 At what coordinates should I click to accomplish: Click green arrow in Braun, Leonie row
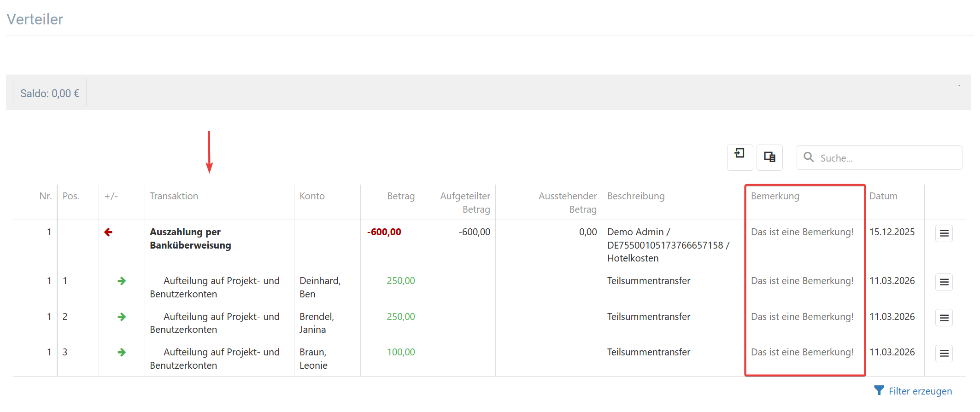coord(122,352)
